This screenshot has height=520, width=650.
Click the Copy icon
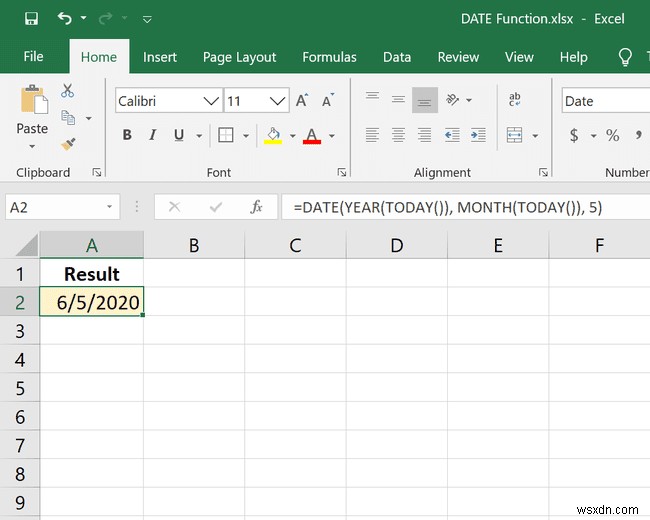point(68,118)
